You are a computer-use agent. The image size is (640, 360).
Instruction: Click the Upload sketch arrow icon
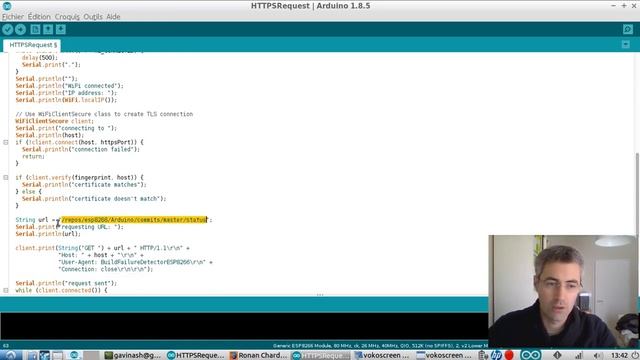tap(20, 29)
